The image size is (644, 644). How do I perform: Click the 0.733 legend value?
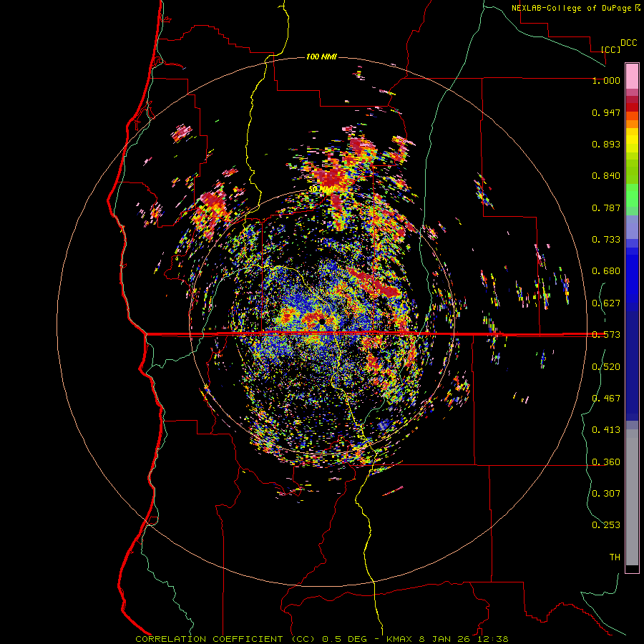(606, 240)
